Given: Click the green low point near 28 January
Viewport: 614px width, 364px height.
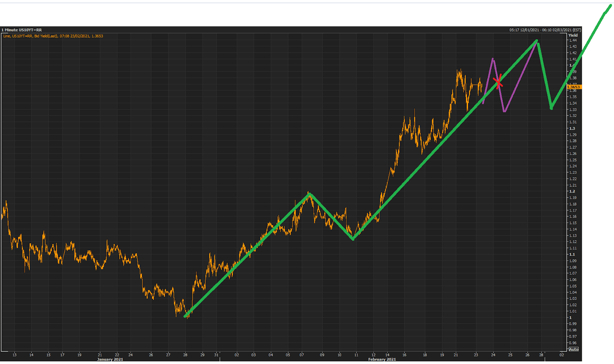Looking at the screenshot, I should tap(186, 316).
